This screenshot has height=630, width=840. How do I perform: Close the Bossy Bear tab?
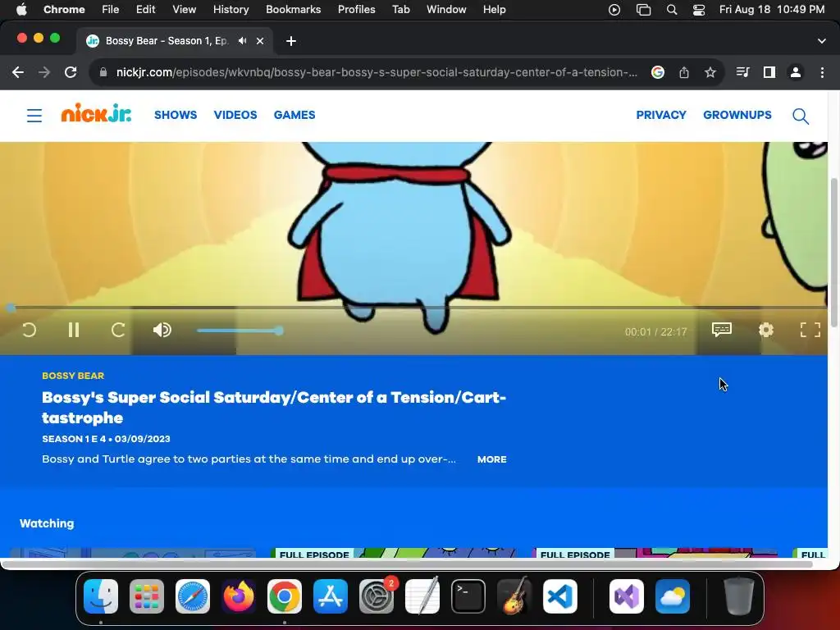(x=260, y=41)
